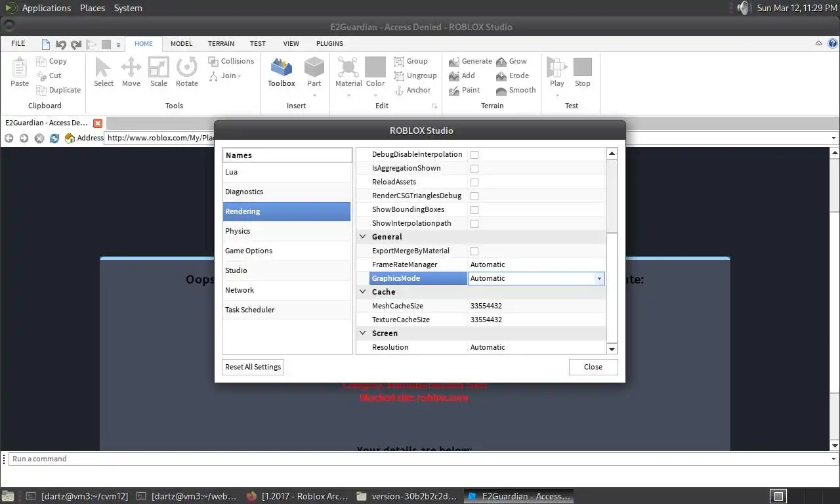This screenshot has height=504, width=840.
Task: Switch to the TEST ribbon tab
Action: 258,43
